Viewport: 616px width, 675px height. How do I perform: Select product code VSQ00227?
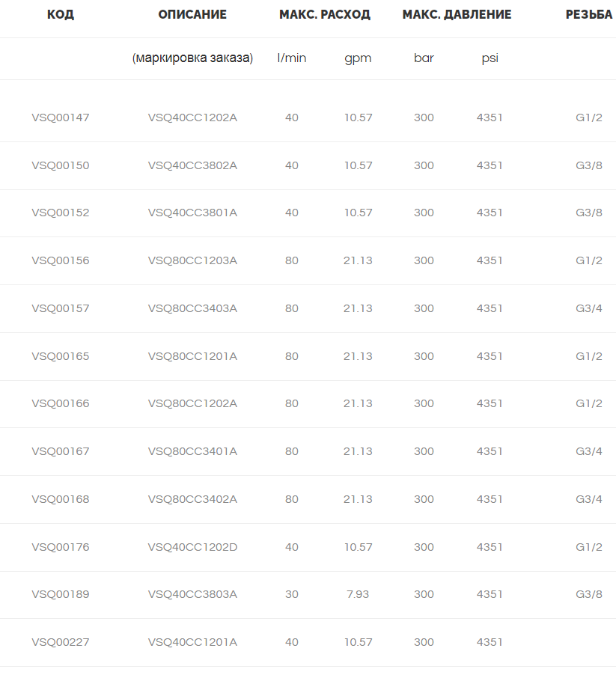pyautogui.click(x=61, y=642)
